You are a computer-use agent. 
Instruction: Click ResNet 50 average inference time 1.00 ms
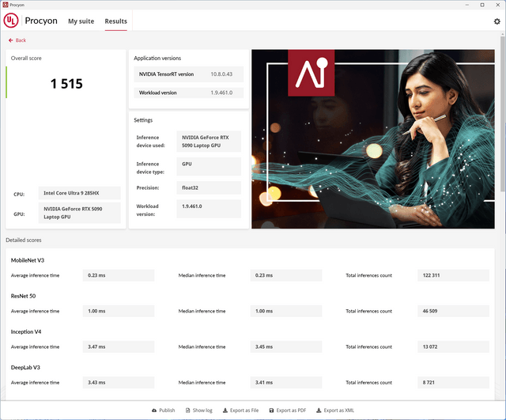tap(119, 311)
